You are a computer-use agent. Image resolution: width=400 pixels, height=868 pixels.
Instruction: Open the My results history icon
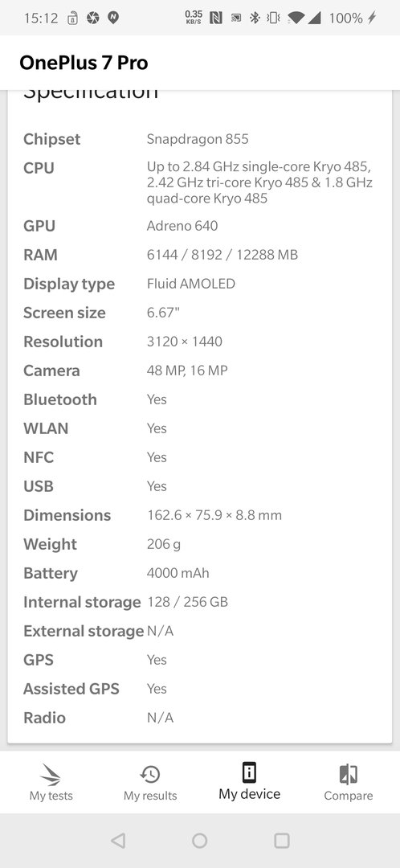pyautogui.click(x=150, y=774)
